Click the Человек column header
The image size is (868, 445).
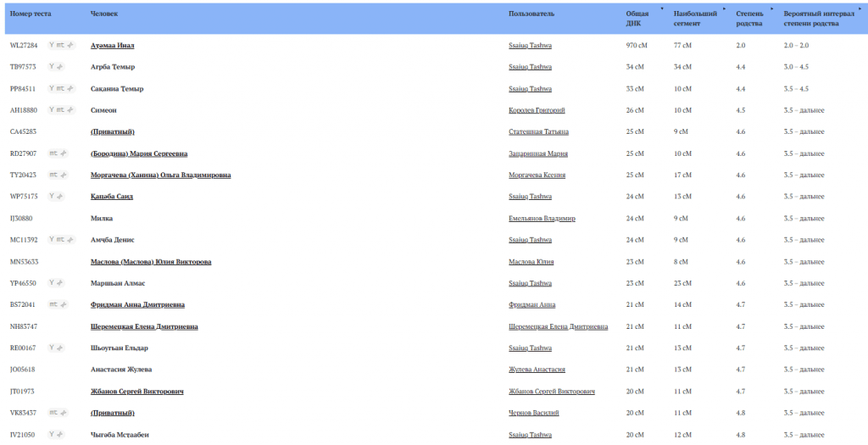click(x=103, y=14)
